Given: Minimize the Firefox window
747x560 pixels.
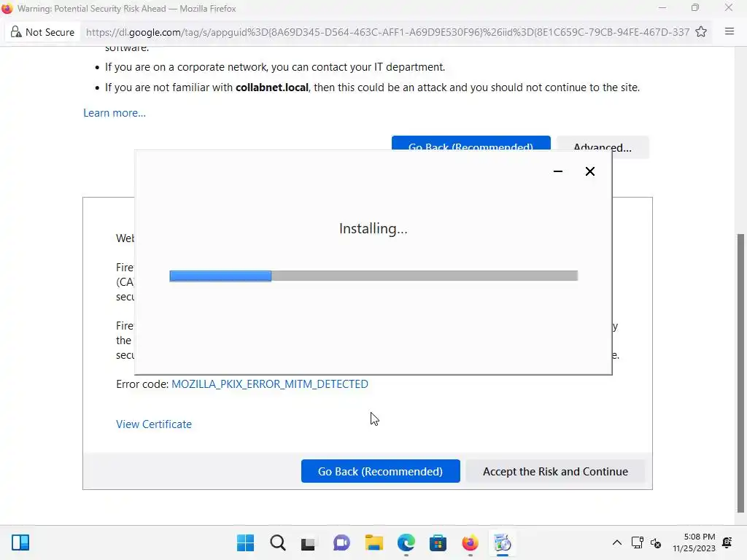Looking at the screenshot, I should click(662, 8).
